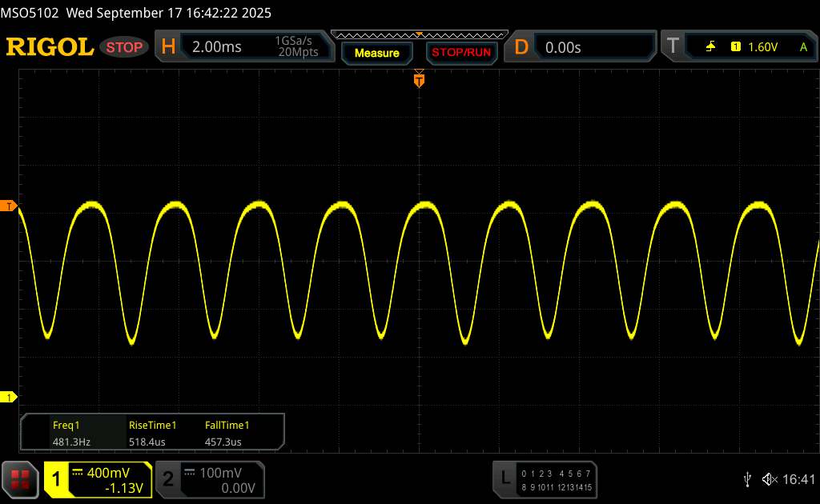Click the trigger source channel 1 badge
Screen dimensions: 820x504
coord(735,47)
